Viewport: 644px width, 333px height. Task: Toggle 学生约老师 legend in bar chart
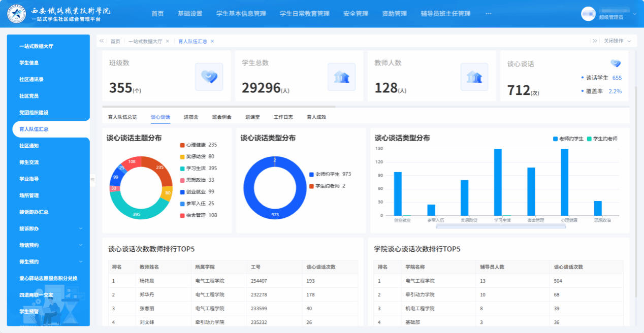(x=602, y=139)
